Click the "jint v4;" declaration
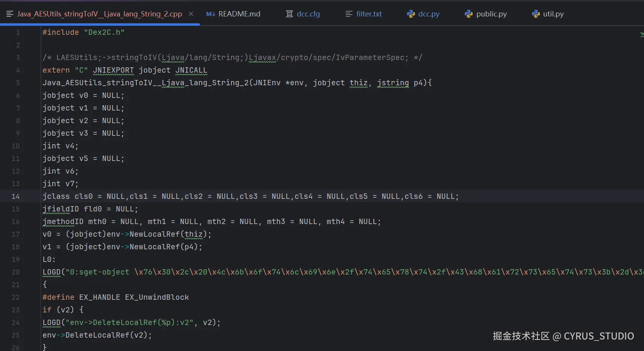The image size is (644, 351). pos(61,146)
